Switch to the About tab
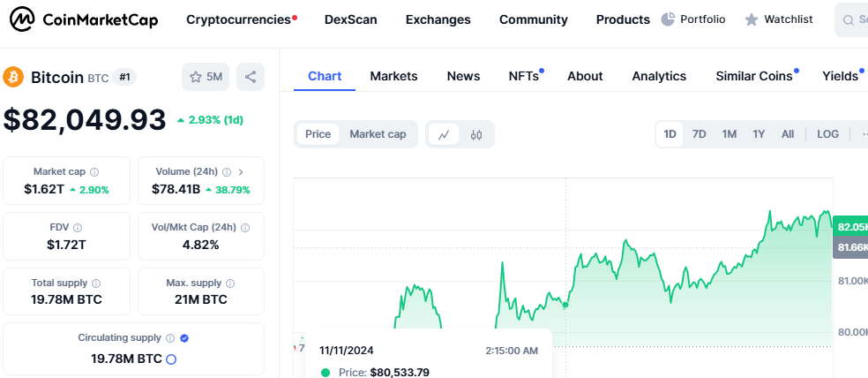The image size is (868, 378). (x=585, y=76)
